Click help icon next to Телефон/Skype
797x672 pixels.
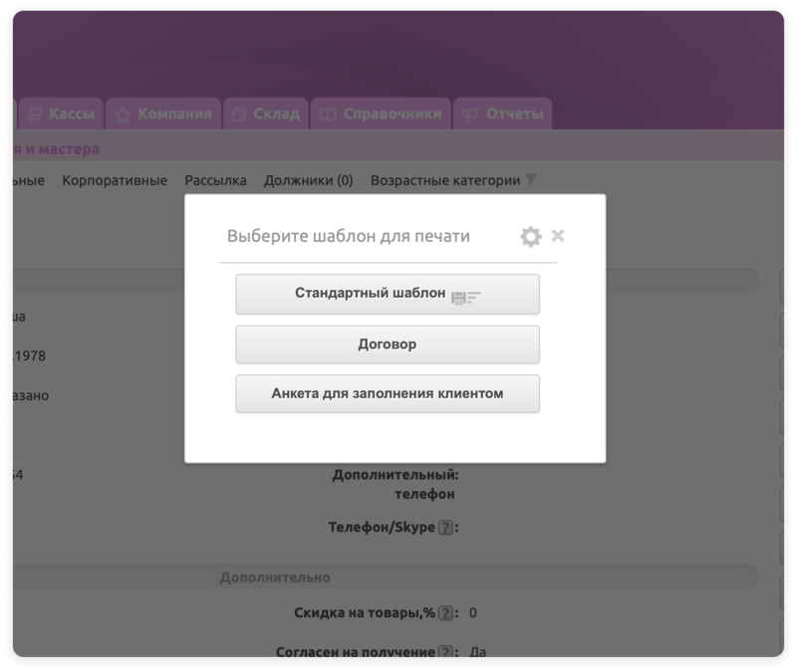445,528
